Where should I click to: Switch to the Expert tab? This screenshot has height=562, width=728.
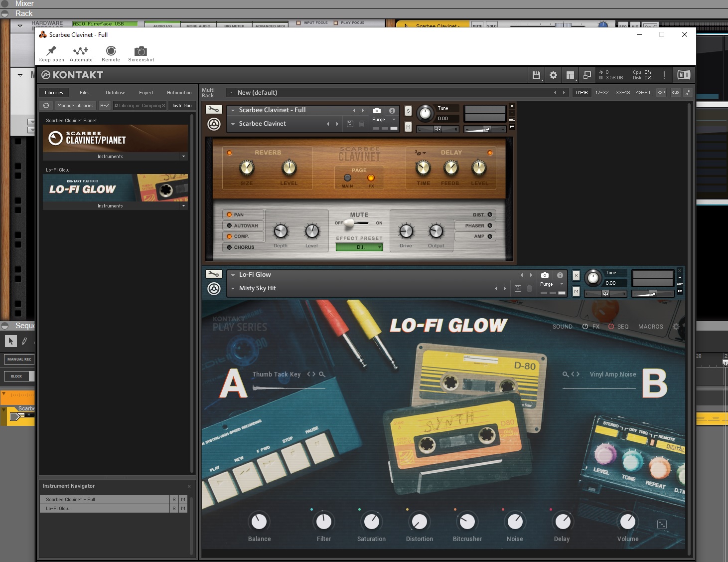tap(146, 92)
